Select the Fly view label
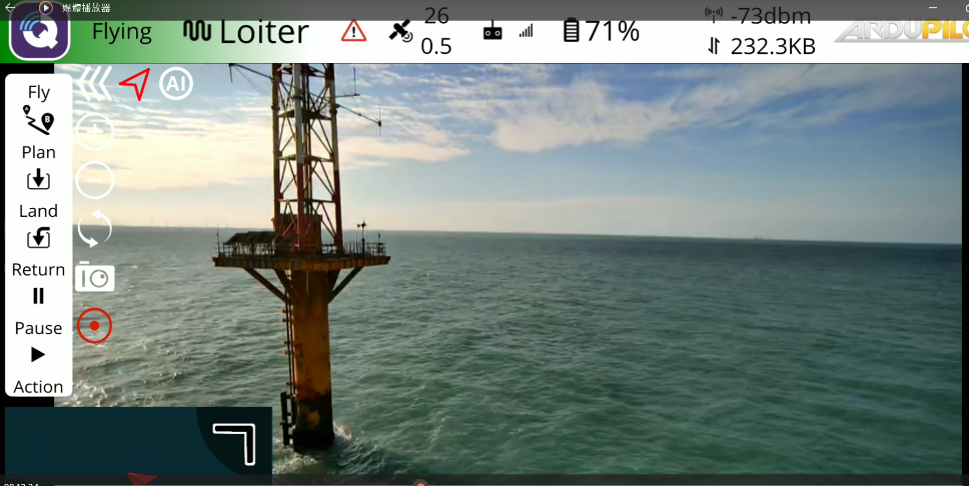Image resolution: width=969 pixels, height=486 pixels. point(38,92)
